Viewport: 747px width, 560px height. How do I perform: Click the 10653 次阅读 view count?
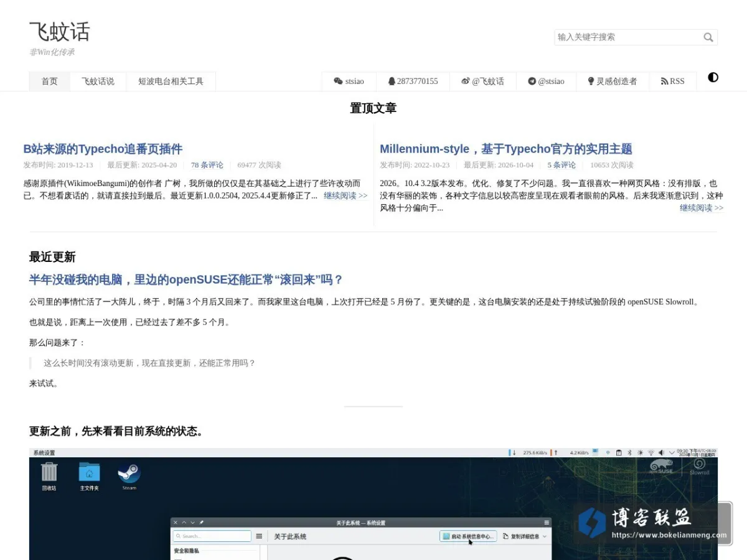point(612,165)
